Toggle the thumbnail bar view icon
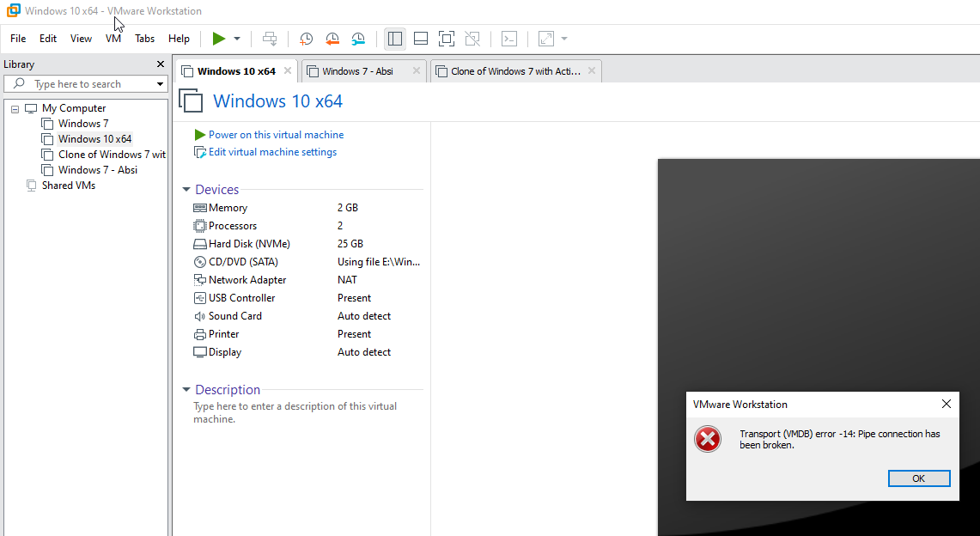 tap(421, 39)
